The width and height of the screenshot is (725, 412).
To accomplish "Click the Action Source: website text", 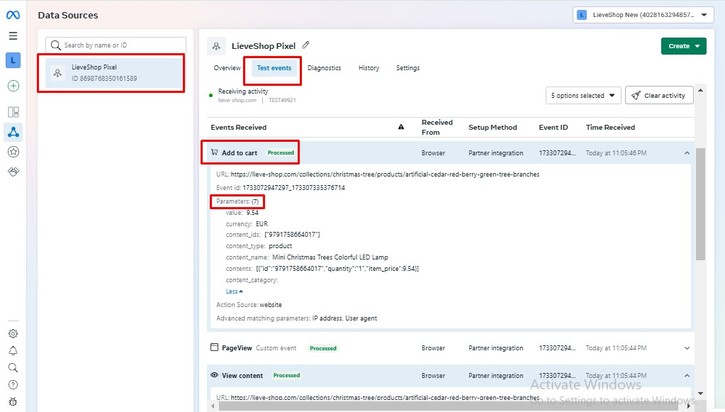I will (249, 305).
